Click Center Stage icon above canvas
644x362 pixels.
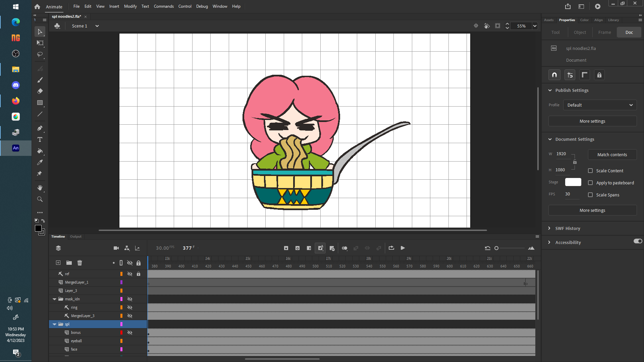pos(476,26)
